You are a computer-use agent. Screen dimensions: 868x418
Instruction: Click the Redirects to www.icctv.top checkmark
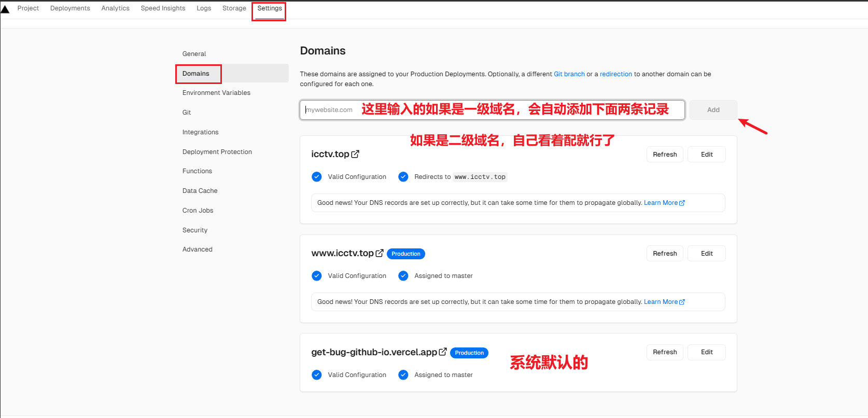pyautogui.click(x=403, y=177)
